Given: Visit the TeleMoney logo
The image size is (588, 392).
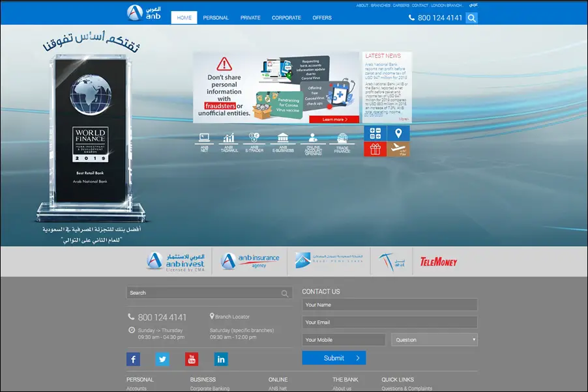Looking at the screenshot, I should coord(438,262).
